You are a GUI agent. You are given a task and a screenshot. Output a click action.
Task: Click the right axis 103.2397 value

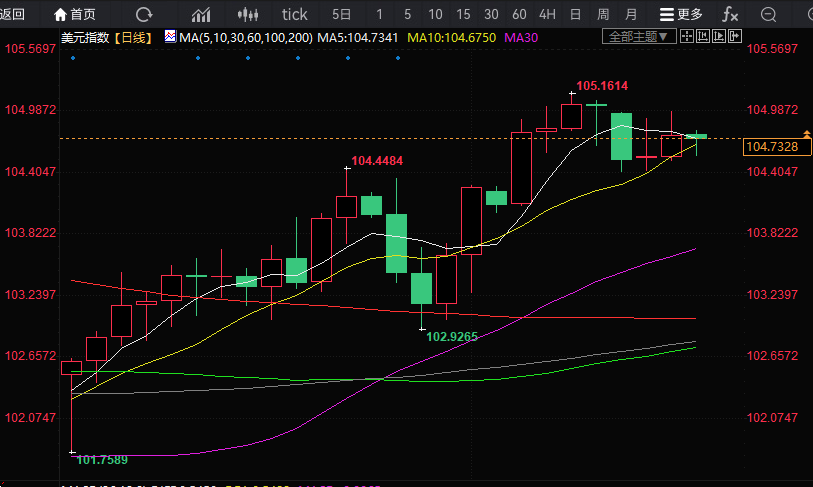(772, 295)
